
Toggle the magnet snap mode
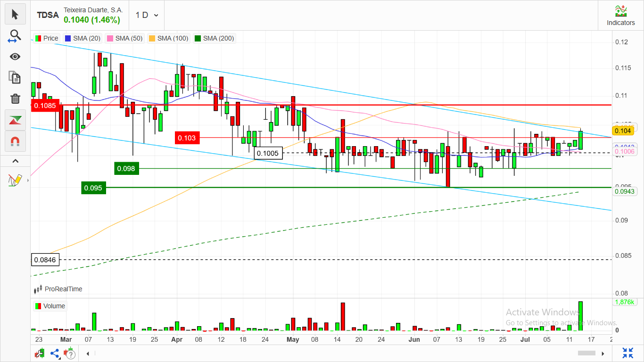15,141
